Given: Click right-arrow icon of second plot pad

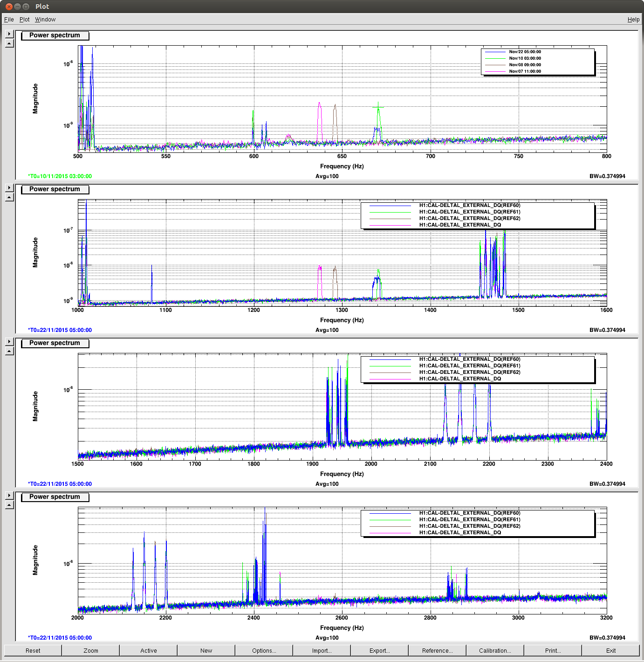Looking at the screenshot, I should tap(9, 188).
